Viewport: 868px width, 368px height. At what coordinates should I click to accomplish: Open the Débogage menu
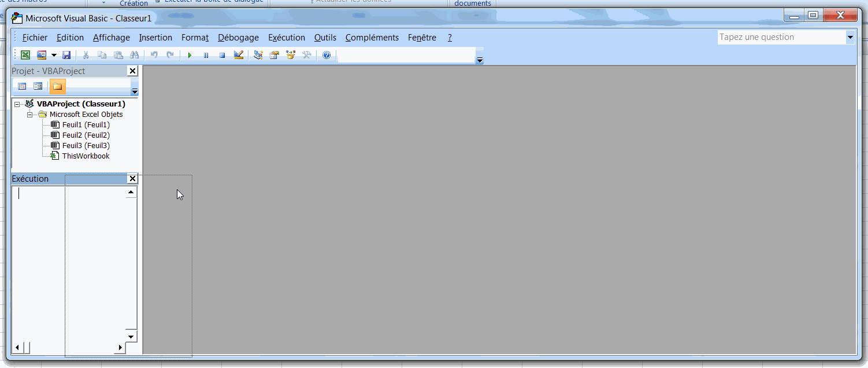pyautogui.click(x=238, y=38)
